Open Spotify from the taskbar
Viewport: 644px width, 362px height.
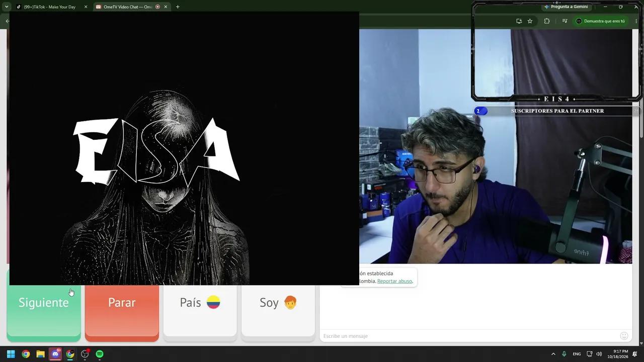pyautogui.click(x=100, y=354)
